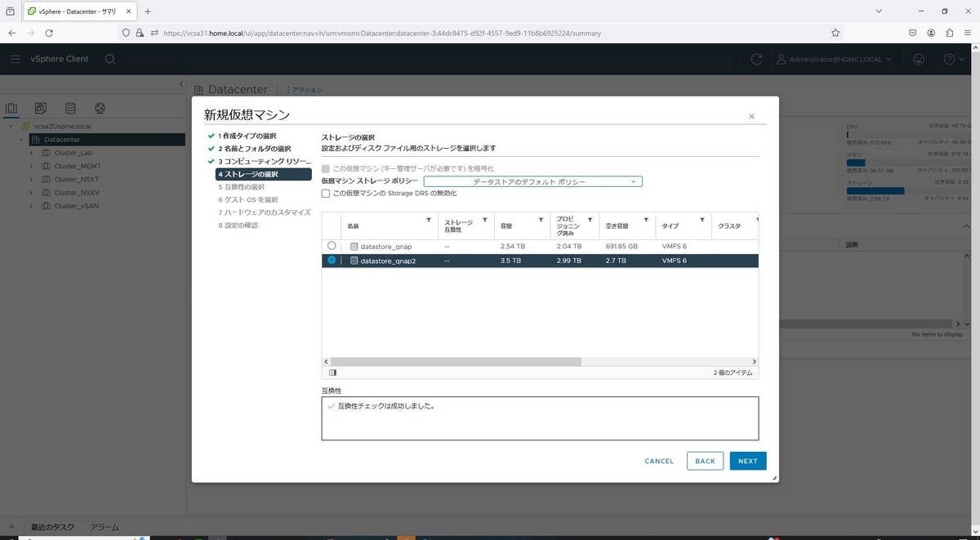Filter the 容量 column
980x540 pixels.
coord(541,220)
